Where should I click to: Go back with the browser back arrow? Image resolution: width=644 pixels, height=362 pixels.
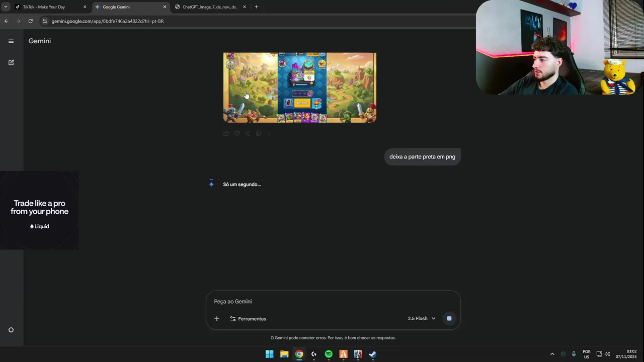(x=6, y=21)
